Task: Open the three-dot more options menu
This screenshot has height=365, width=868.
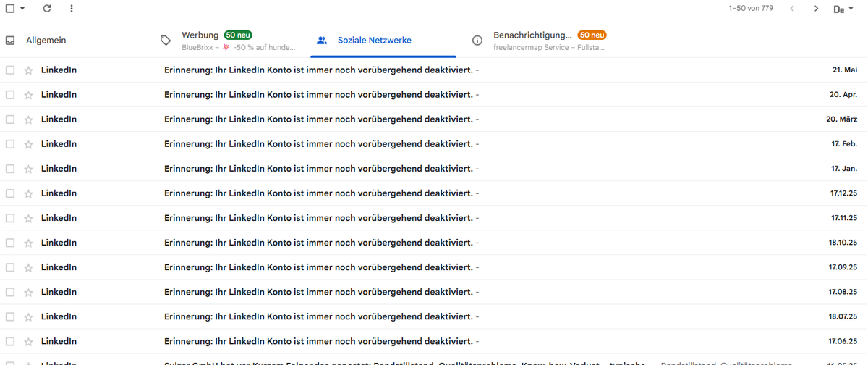Action: click(x=71, y=9)
